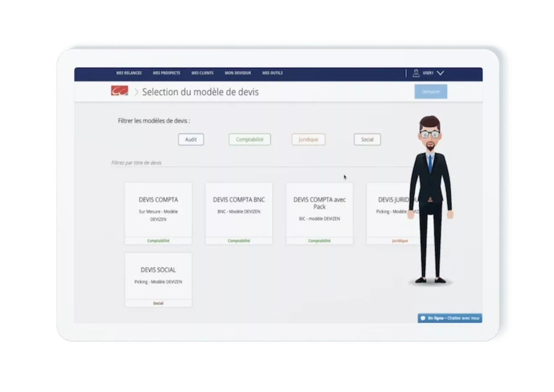Image resolution: width=554 pixels, height=392 pixels.
Task: Click Comptabilité tag on DEVIS COMPTA avec Pack
Action: [319, 241]
